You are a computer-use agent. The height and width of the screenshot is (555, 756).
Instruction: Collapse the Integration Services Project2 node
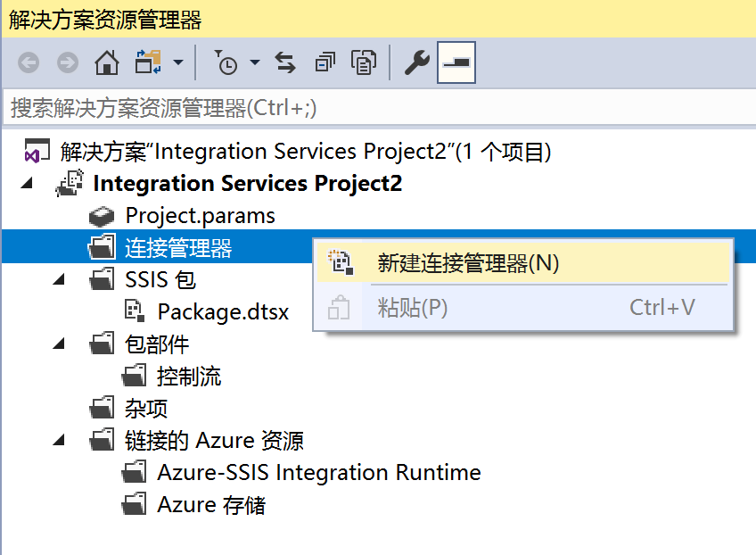25,184
